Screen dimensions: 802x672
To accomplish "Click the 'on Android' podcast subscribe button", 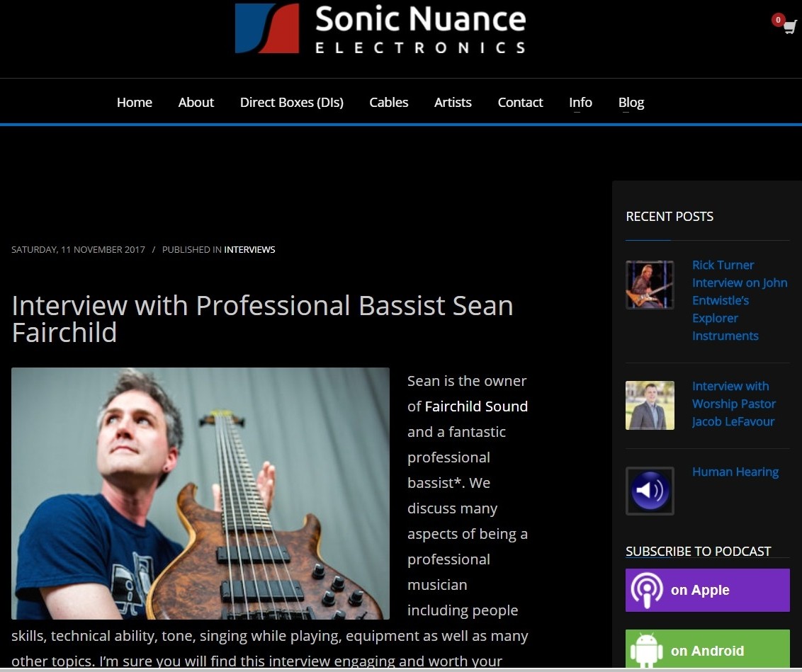I will tap(706, 649).
